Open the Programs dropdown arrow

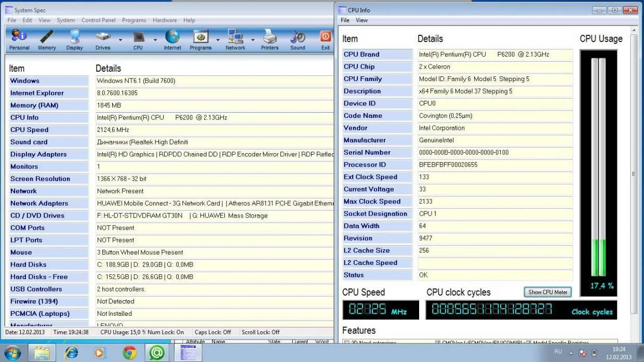tap(218, 39)
